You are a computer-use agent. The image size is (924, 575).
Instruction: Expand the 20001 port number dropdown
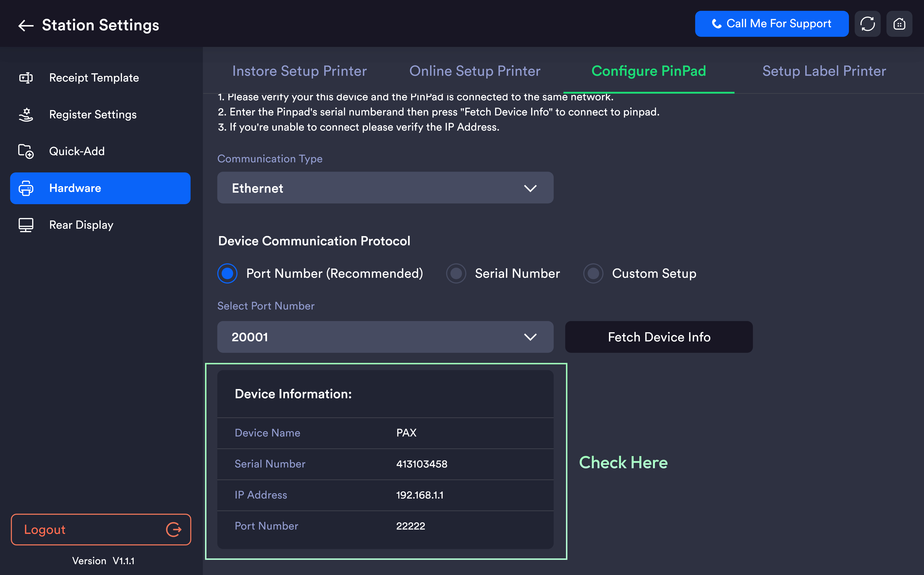click(x=385, y=337)
